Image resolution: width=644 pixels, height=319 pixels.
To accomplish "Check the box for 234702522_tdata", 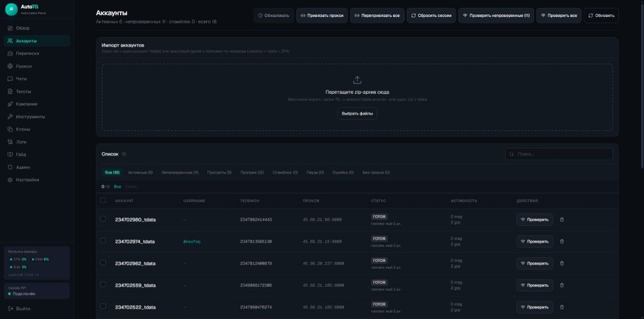I will click(x=103, y=306).
